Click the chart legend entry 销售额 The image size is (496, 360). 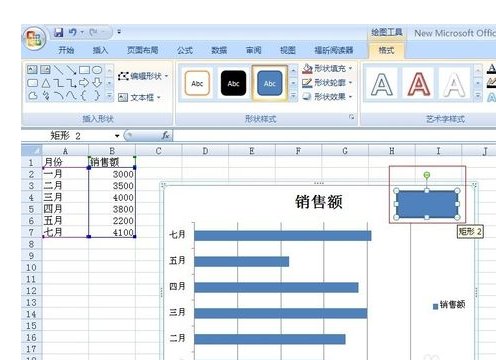coord(449,305)
